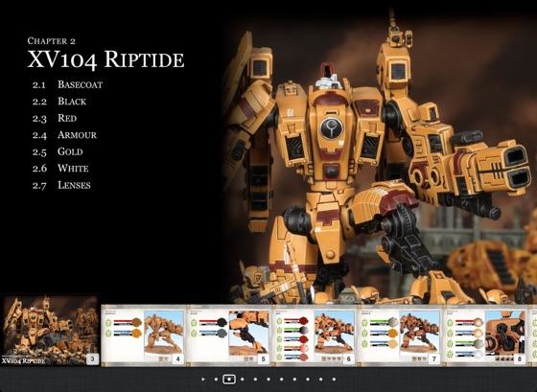Viewport: 537px width, 392px height.
Task: Jump to the fourth chapter dot
Action: tap(255, 379)
